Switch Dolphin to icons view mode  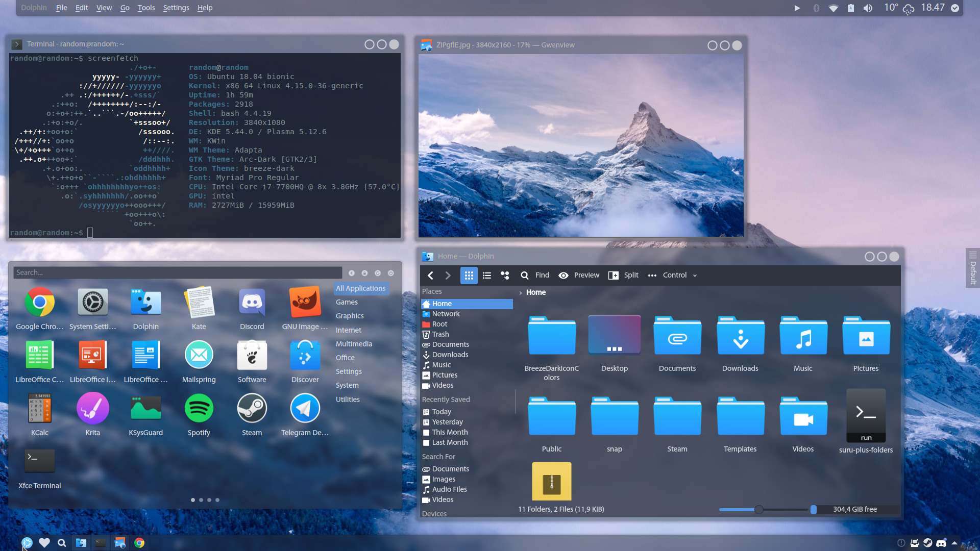pos(469,275)
